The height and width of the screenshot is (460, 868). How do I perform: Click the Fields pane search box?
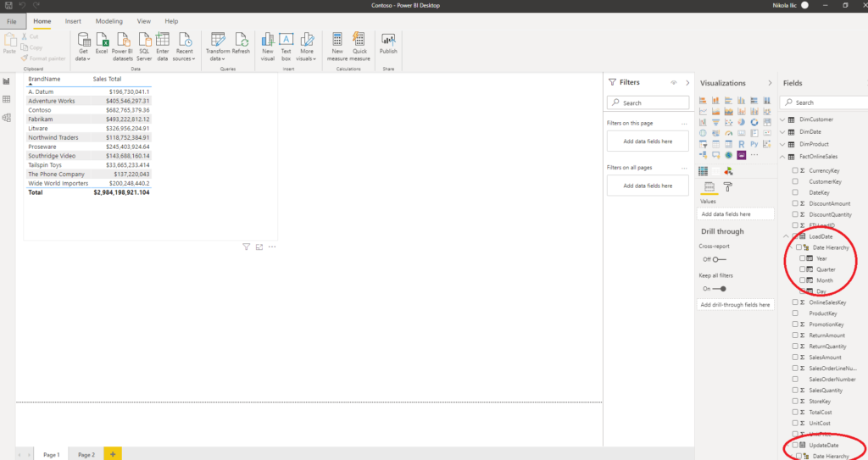[825, 103]
